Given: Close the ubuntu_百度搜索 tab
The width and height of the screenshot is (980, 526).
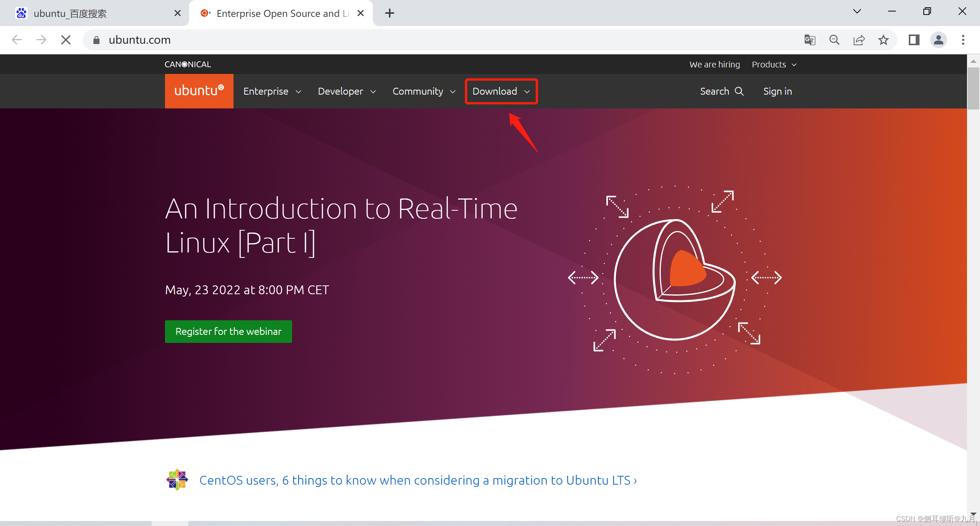Looking at the screenshot, I should (177, 13).
